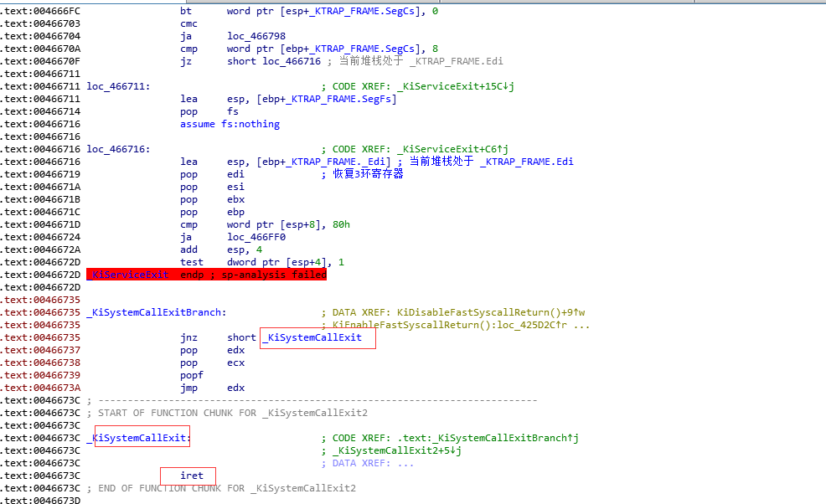The height and width of the screenshot is (504, 826).
Task: Click the 'word ptr [esp+8], 80h' operand
Action: [288, 225]
